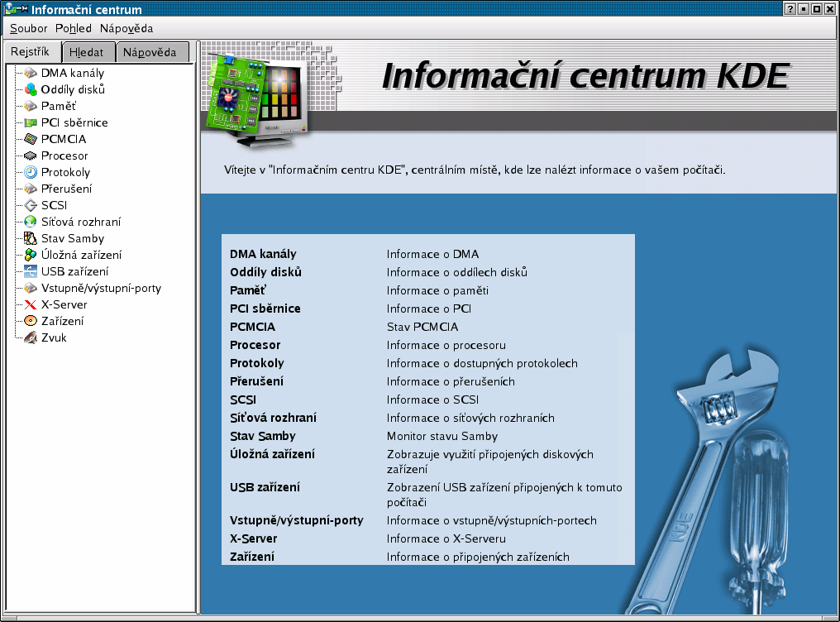Select the Stav Samby tree label
The image size is (840, 622).
coord(73,238)
